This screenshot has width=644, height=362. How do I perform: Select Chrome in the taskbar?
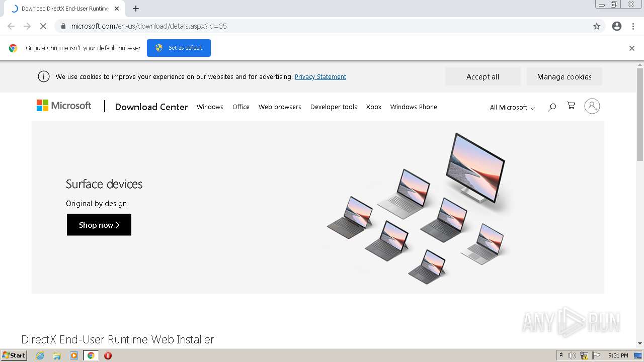pos(91,355)
